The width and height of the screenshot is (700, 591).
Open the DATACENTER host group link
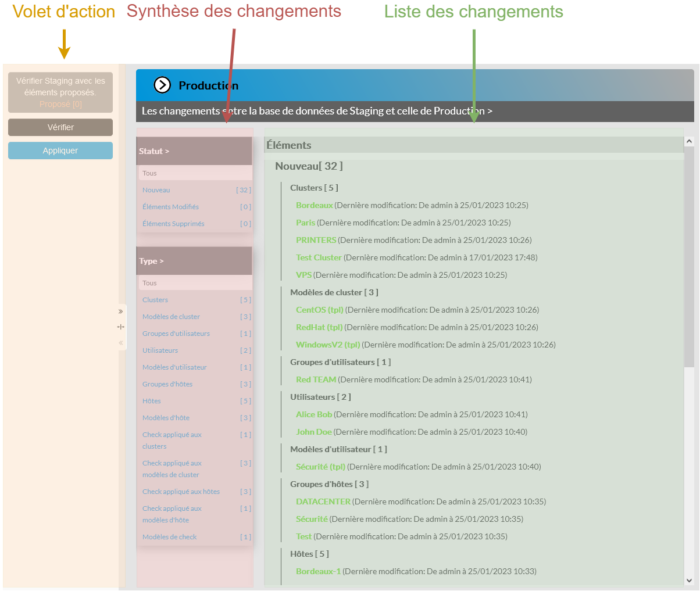[x=323, y=502]
